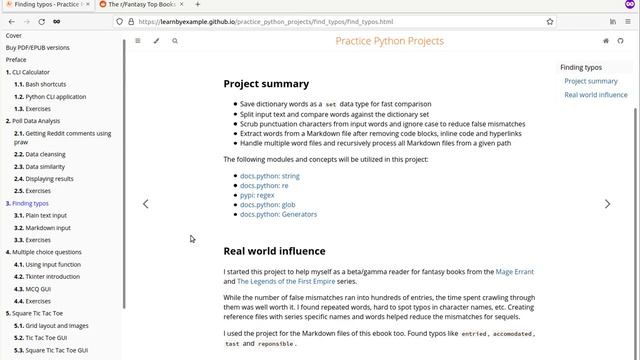Open section 4.2 Tkinter introduction
The height and width of the screenshot is (360, 640).
click(47, 277)
